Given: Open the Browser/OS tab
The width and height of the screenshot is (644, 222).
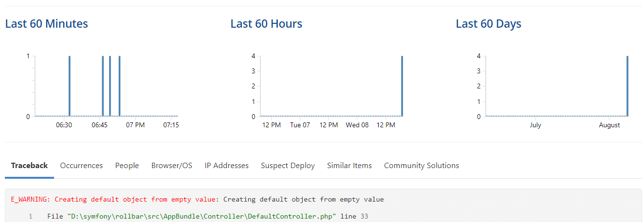Looking at the screenshot, I should click(x=172, y=166).
